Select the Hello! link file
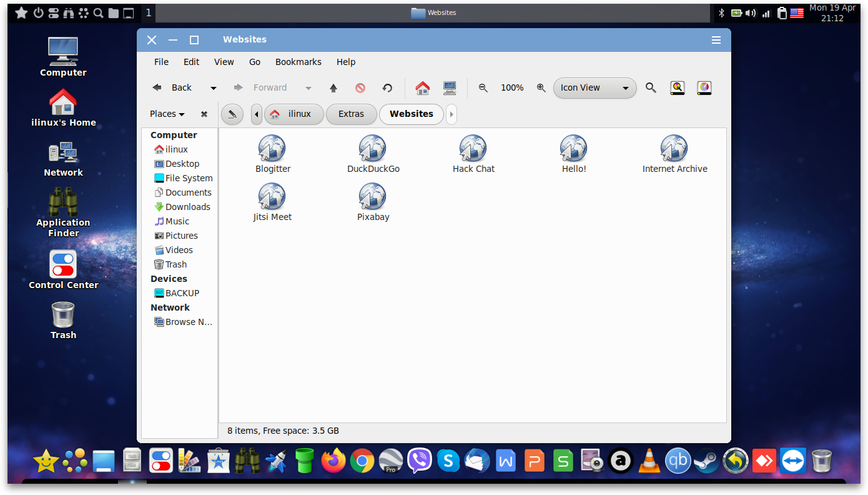The width and height of the screenshot is (868, 495). click(574, 154)
